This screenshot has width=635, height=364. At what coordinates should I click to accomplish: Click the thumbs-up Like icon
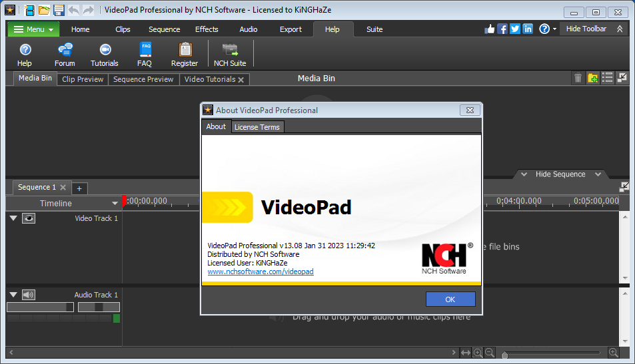[490, 29]
